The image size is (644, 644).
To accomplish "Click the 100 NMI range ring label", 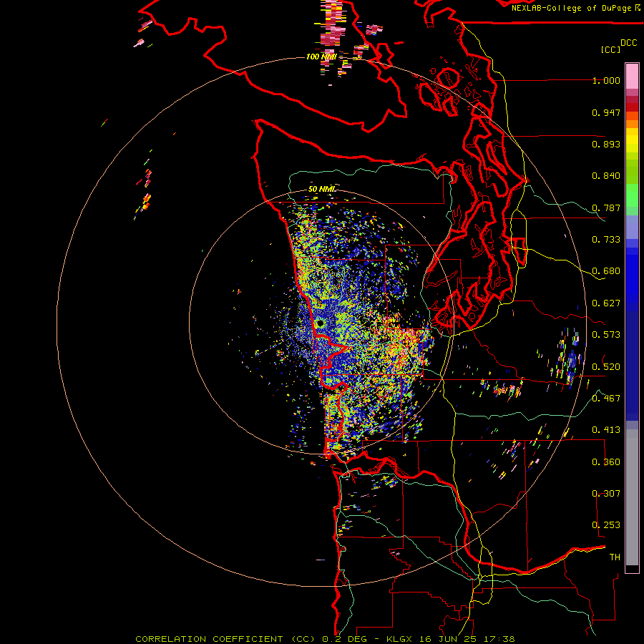I will [321, 57].
